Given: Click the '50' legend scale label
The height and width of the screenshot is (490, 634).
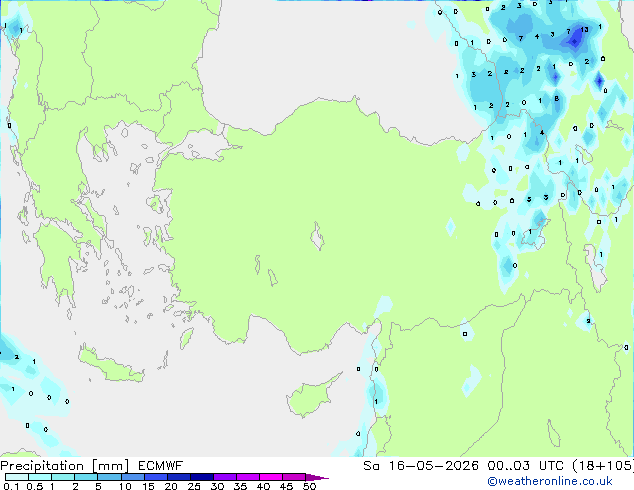Looking at the screenshot, I should click(x=309, y=486).
